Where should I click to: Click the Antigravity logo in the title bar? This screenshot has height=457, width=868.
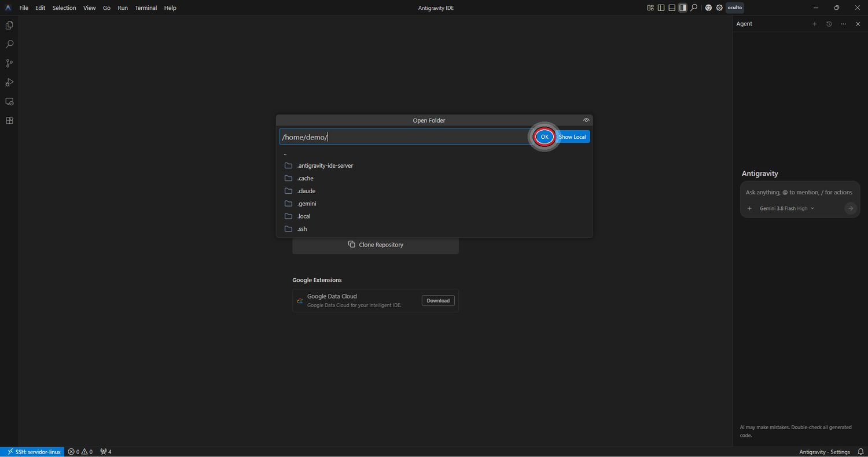coord(8,8)
